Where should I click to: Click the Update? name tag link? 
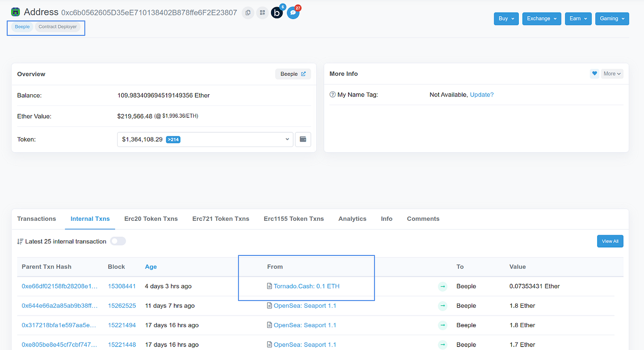[x=482, y=95]
